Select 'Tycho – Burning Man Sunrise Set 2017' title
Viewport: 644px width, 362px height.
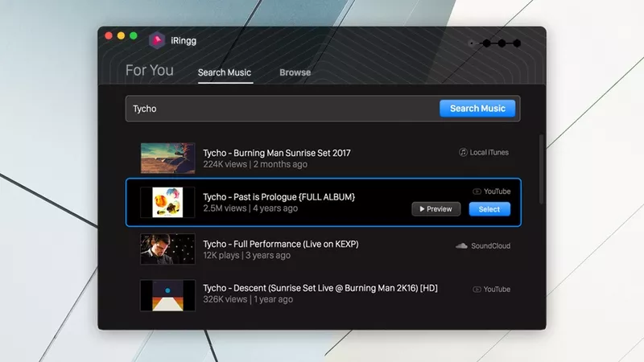[x=277, y=153]
